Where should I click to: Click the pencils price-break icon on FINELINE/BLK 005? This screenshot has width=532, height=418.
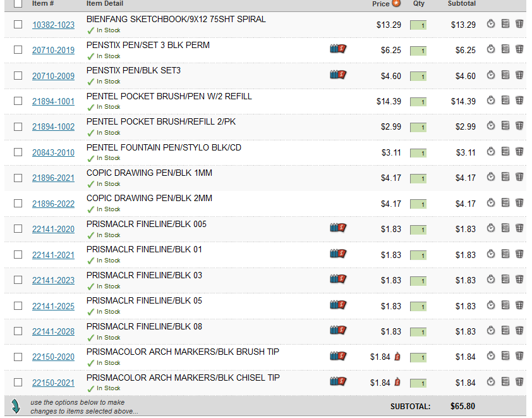[338, 228]
